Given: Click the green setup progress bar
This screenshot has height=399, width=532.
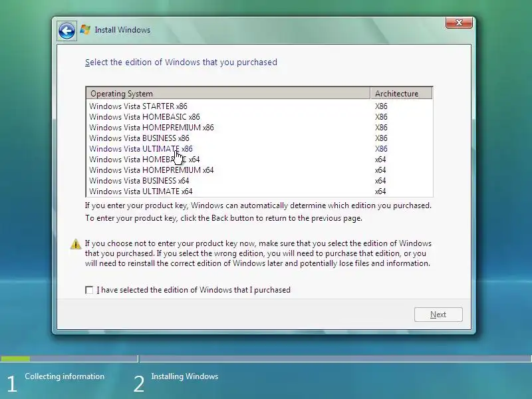Looking at the screenshot, I should click(x=15, y=358).
